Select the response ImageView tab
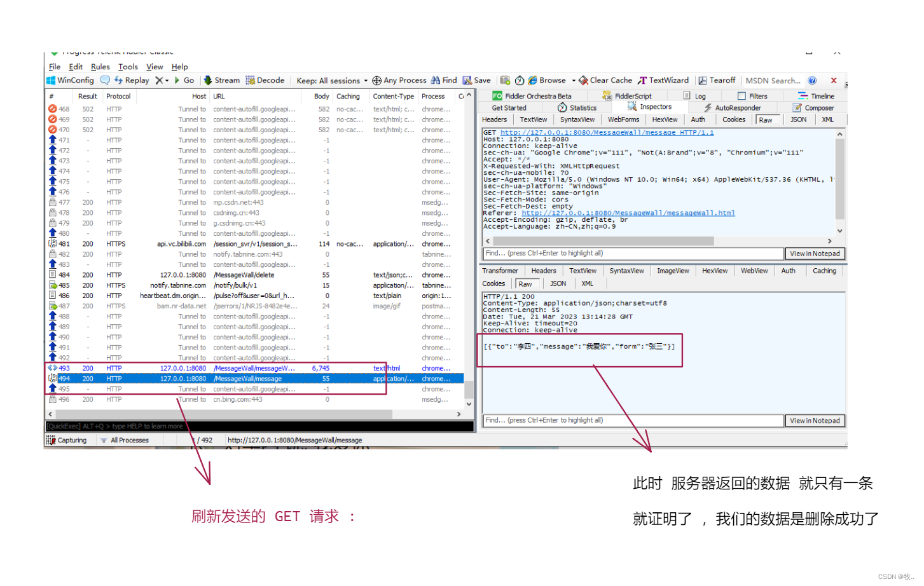 click(x=673, y=271)
